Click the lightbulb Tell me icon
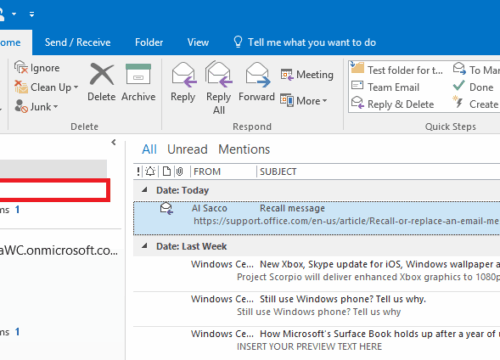500x360 pixels. click(238, 42)
